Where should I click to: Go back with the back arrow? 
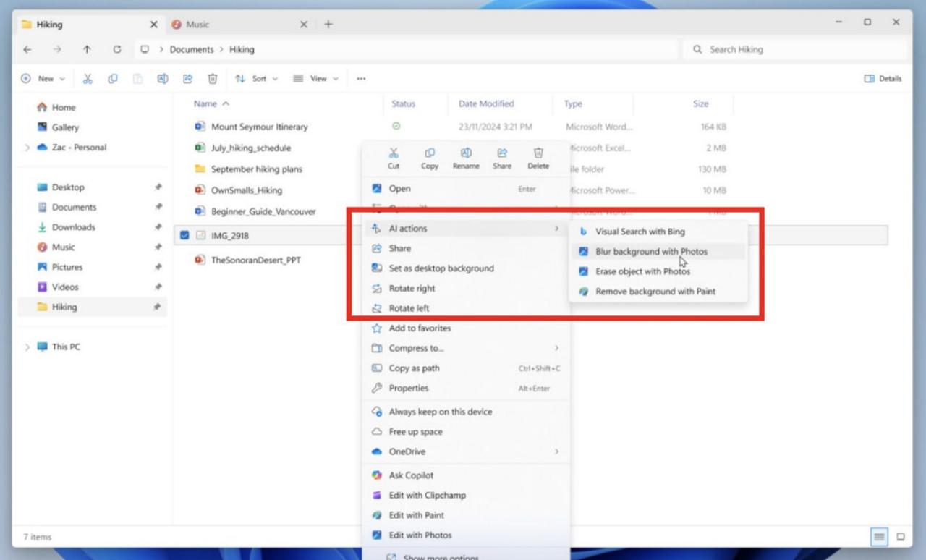[x=27, y=50]
